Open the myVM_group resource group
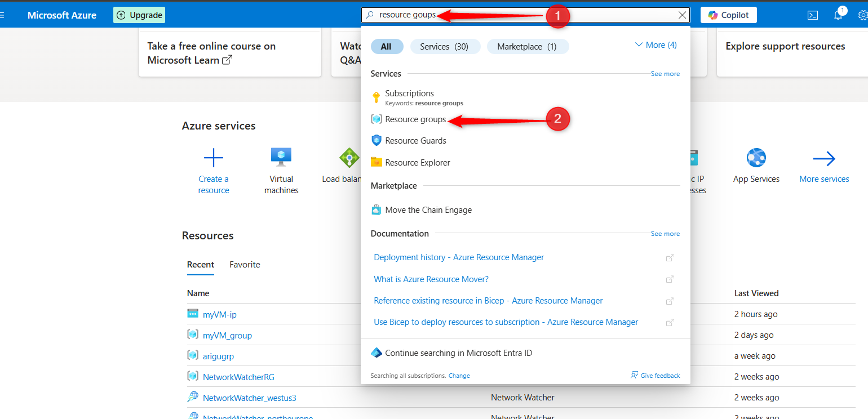The height and width of the screenshot is (419, 868). click(227, 336)
